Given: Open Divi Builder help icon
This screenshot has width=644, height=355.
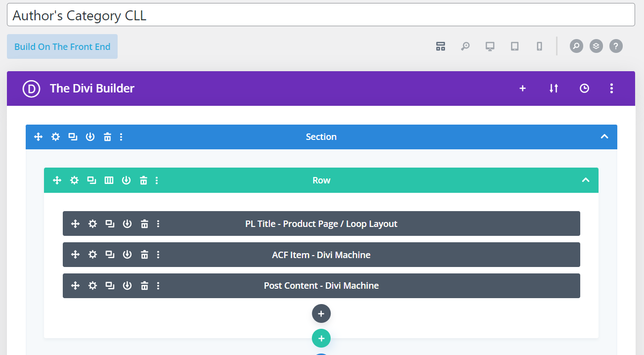Looking at the screenshot, I should tap(615, 46).
